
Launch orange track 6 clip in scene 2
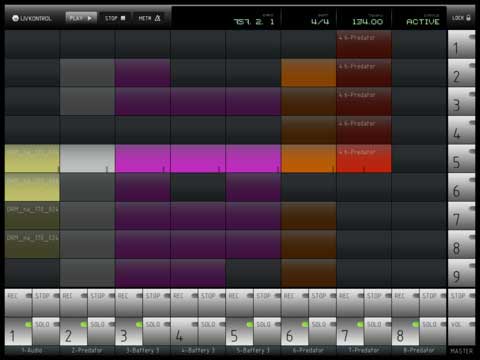pos(309,73)
